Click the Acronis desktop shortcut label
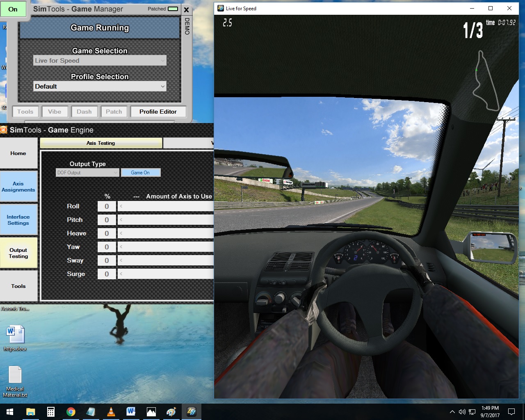 tap(15, 308)
